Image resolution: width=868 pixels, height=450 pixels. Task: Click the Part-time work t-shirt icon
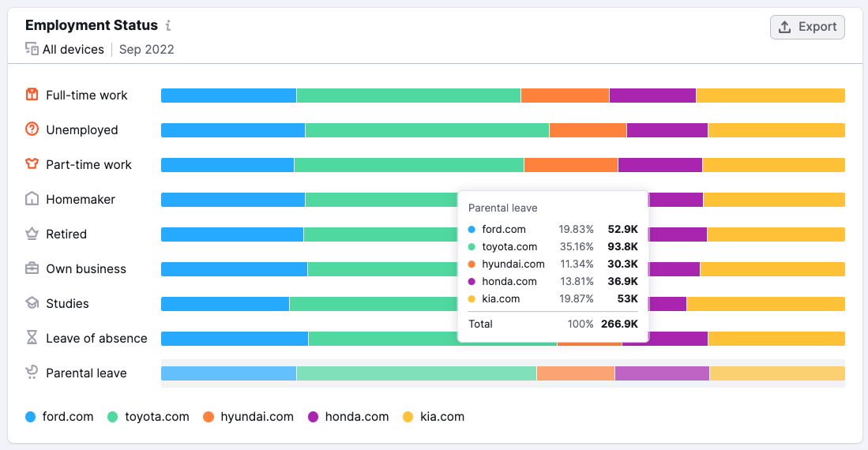(x=32, y=164)
